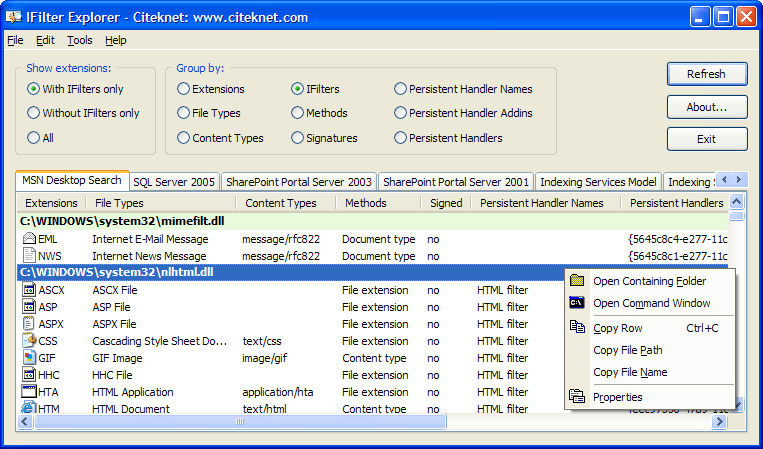The image size is (763, 449).
Task: Click the copy icon next to Copy Row
Action: pyautogui.click(x=577, y=327)
